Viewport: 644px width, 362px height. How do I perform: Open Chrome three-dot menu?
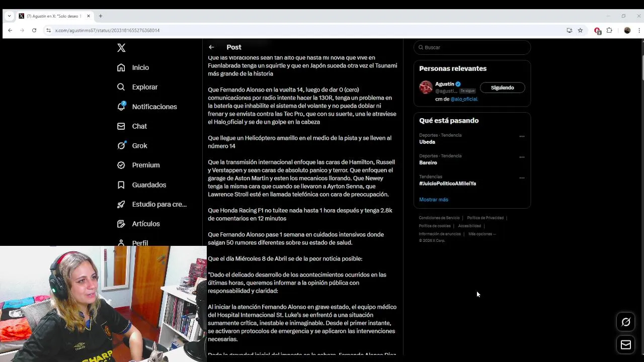tap(639, 30)
